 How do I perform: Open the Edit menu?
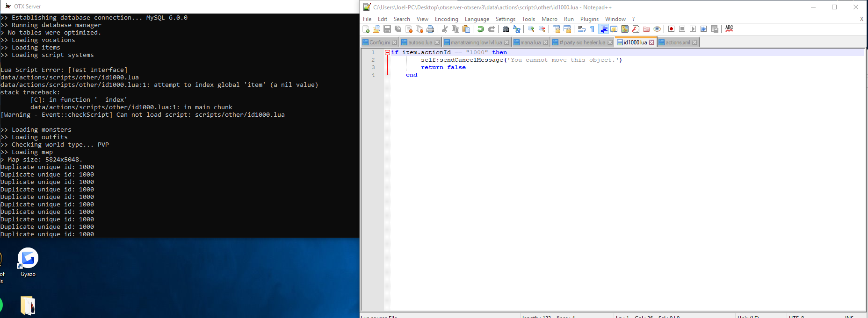click(383, 19)
